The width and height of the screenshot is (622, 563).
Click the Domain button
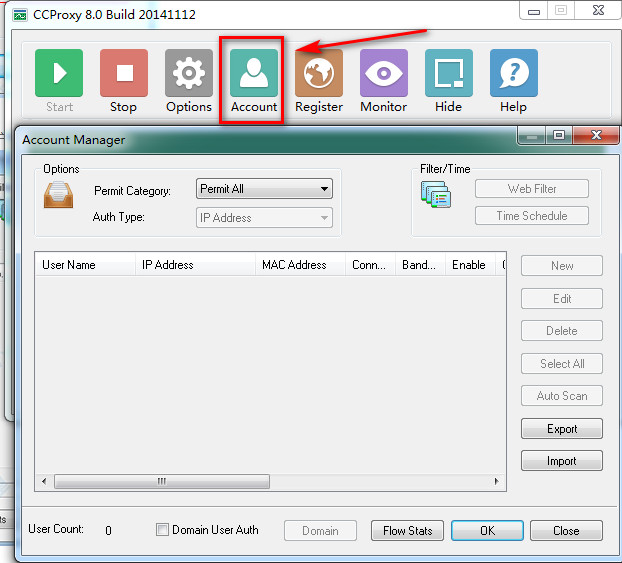[x=320, y=530]
